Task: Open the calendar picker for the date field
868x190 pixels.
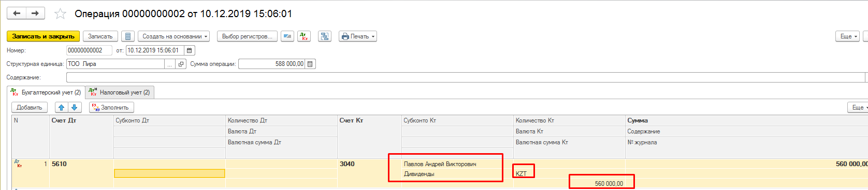Action: point(190,50)
